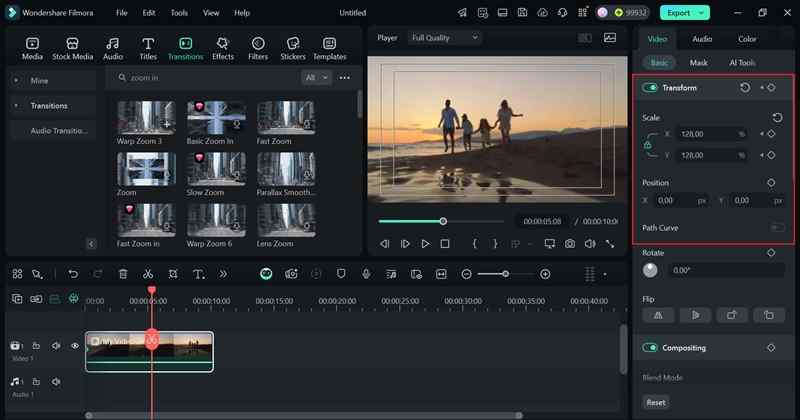The width and height of the screenshot is (800, 420).
Task: Switch to the Mask sub-tab
Action: (x=698, y=62)
